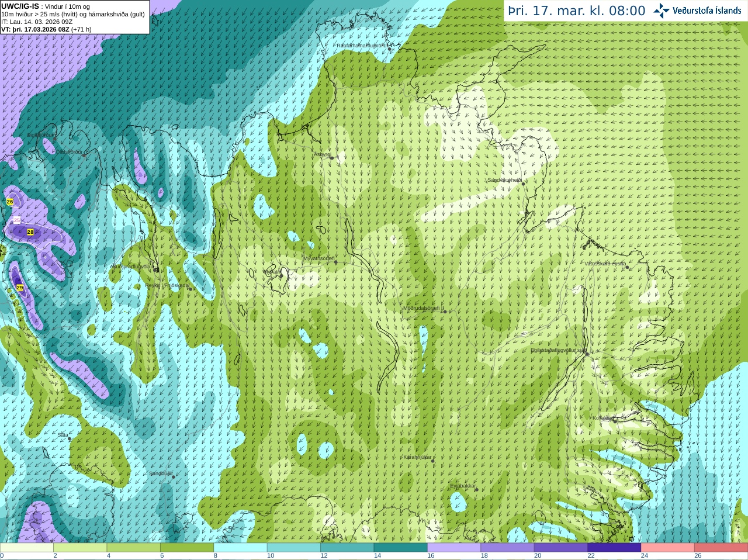Select the 6–8 m/s olive green legend swatch
The image size is (748, 560).
click(x=187, y=548)
